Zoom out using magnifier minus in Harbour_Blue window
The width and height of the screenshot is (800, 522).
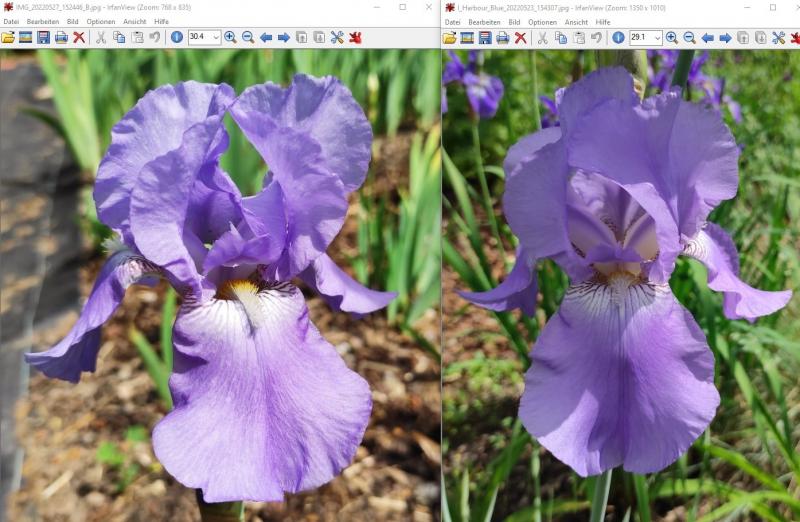(689, 37)
